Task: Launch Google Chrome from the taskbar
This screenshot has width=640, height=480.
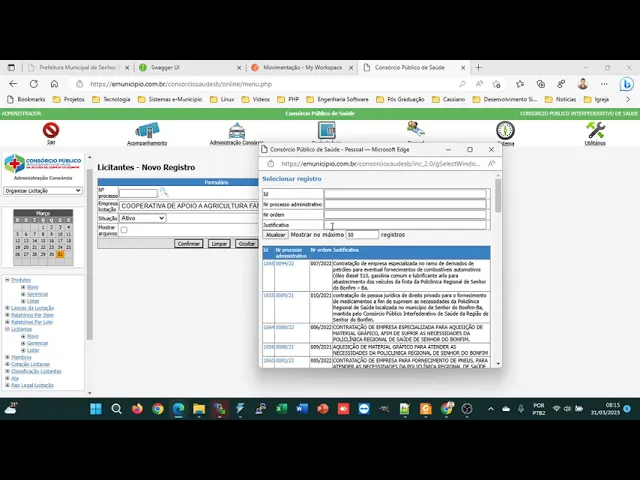Action: coord(158,409)
